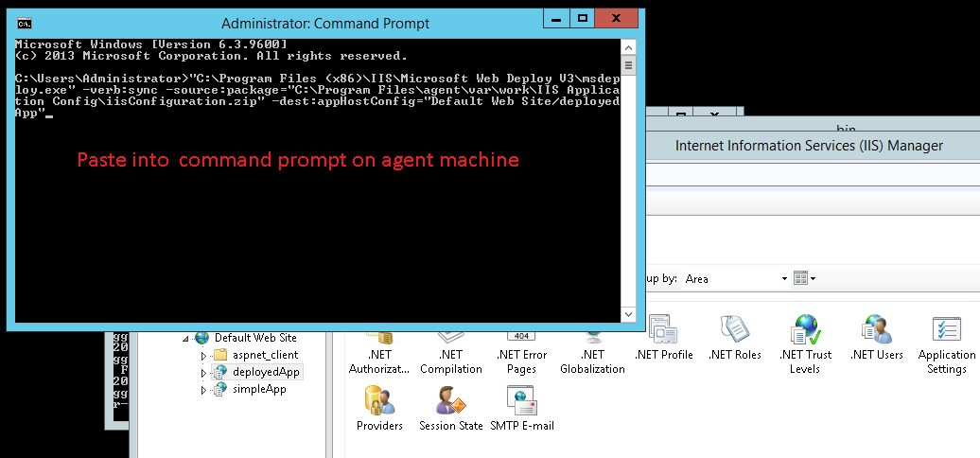Screen dimensions: 980x458
Task: Open the .NET Users feature
Action: pyautogui.click(x=876, y=332)
